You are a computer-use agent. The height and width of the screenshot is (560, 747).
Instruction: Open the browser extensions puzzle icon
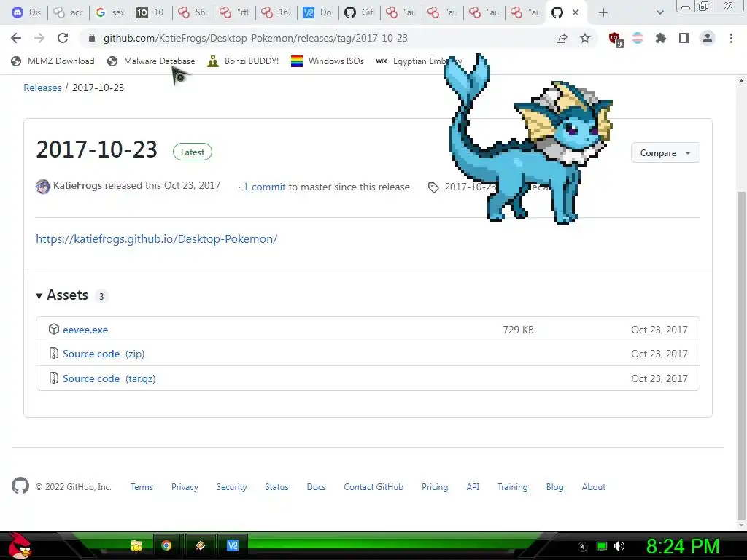661,38
